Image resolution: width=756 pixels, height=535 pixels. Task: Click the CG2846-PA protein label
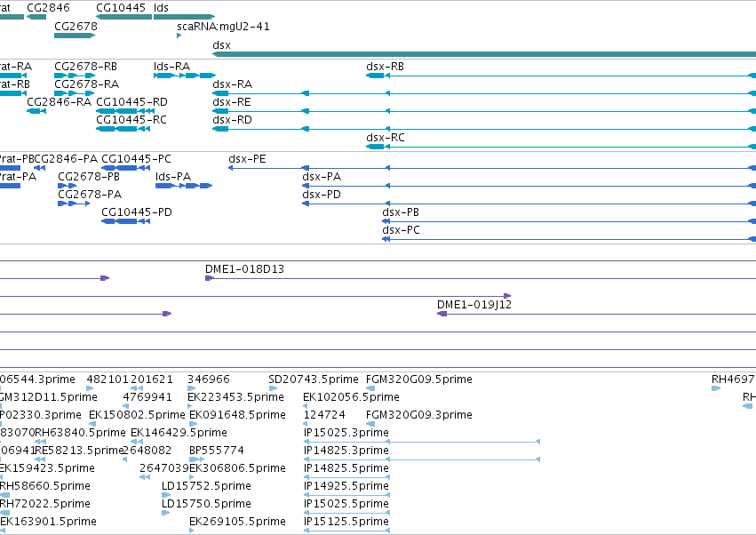(x=66, y=159)
